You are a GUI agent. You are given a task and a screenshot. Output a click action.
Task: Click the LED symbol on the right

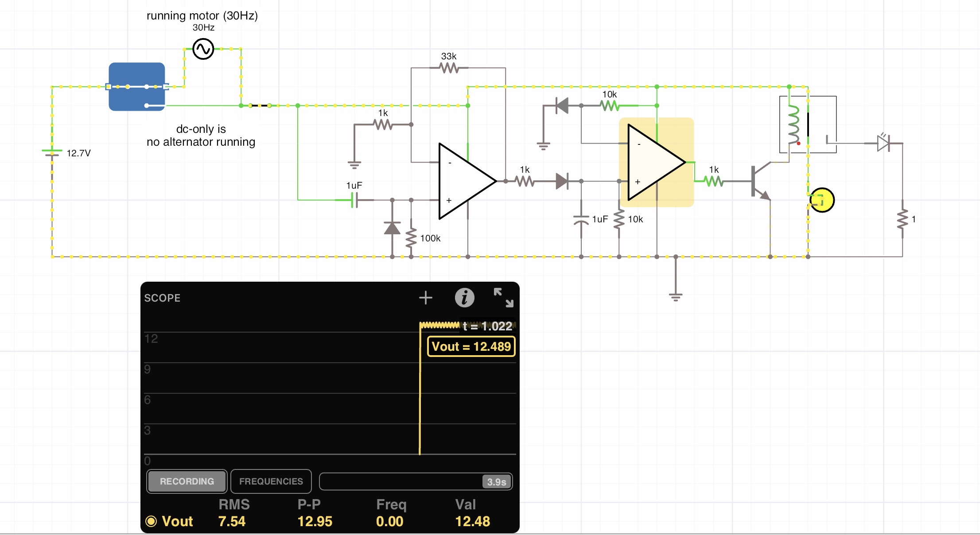pos(883,143)
